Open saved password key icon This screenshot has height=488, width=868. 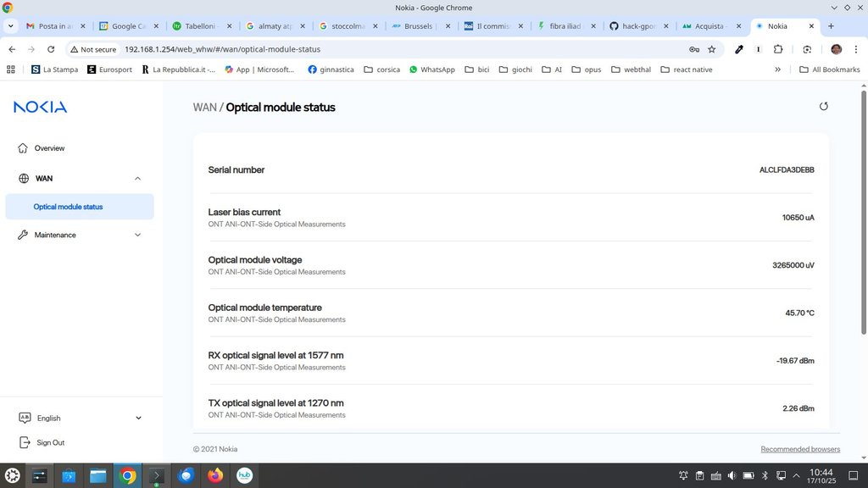694,49
